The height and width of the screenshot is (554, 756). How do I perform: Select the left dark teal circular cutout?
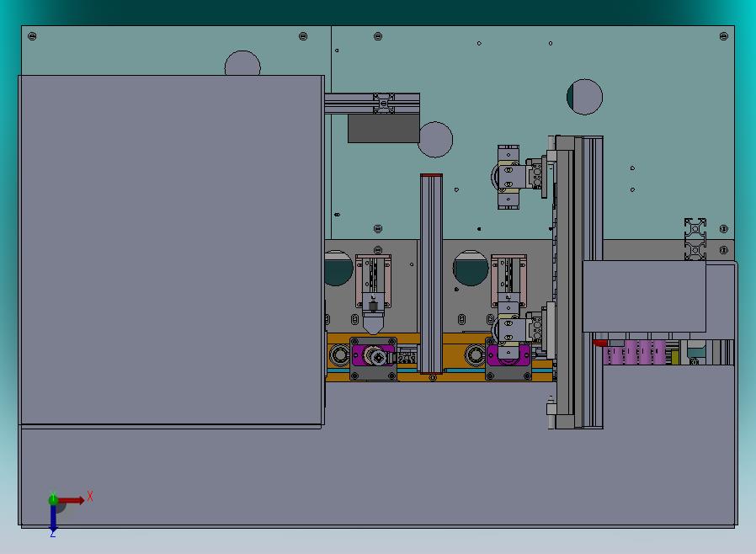(x=338, y=268)
